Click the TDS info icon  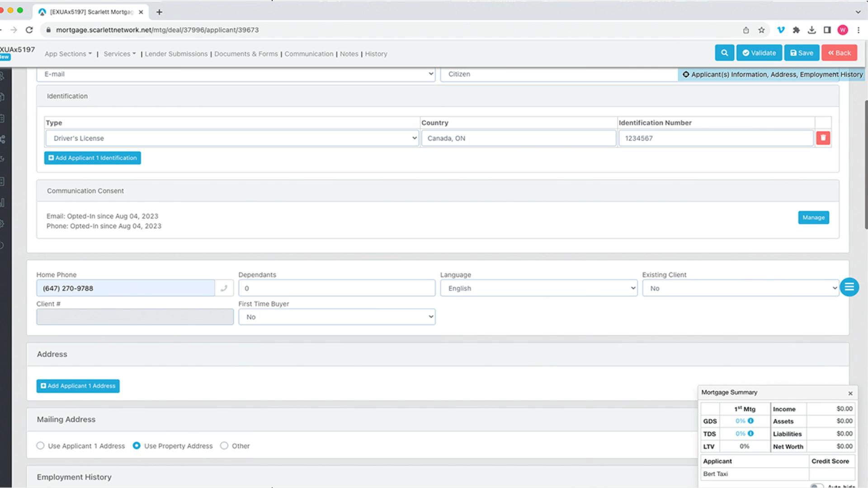point(751,434)
